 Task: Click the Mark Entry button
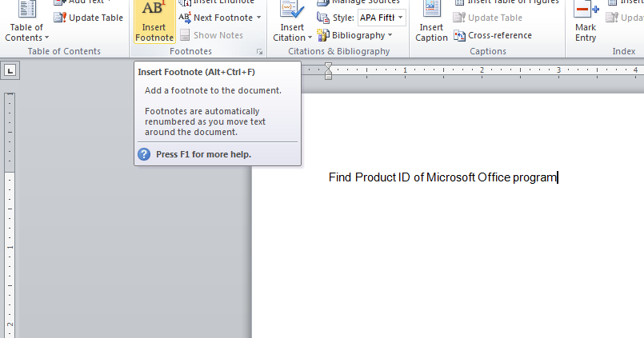click(586, 22)
